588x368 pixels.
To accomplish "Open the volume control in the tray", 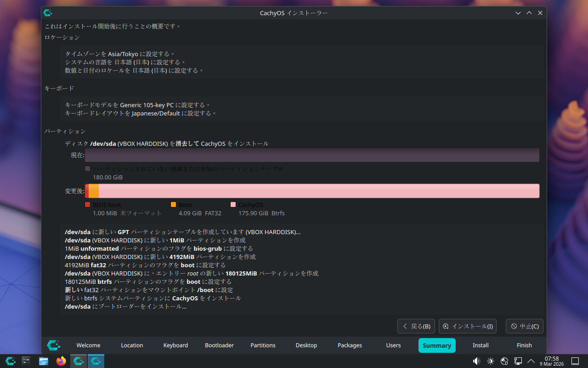I will 476,361.
